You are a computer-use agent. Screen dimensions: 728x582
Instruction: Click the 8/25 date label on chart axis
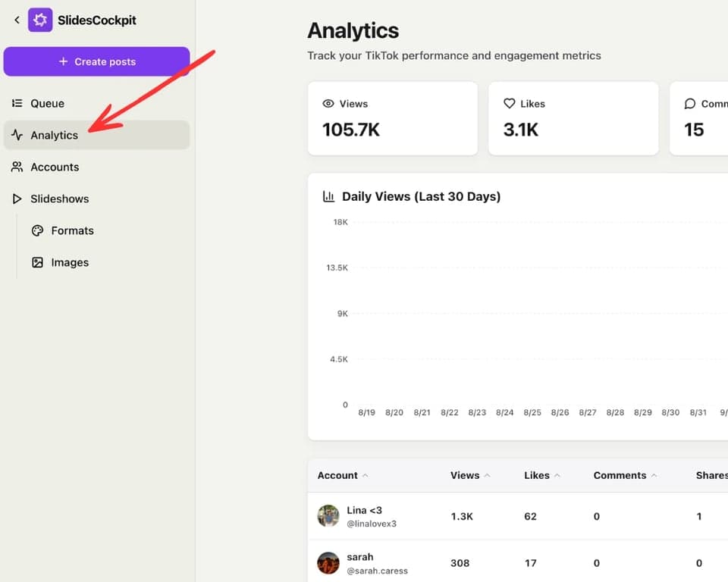click(532, 412)
